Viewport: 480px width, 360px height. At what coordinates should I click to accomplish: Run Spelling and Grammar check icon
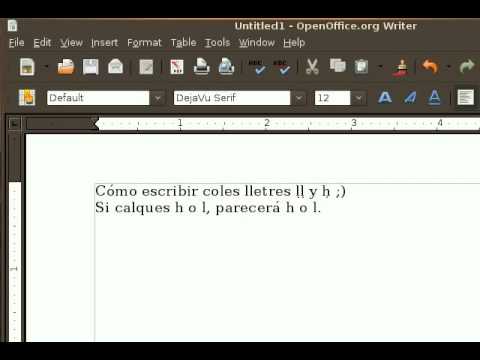coord(257,67)
